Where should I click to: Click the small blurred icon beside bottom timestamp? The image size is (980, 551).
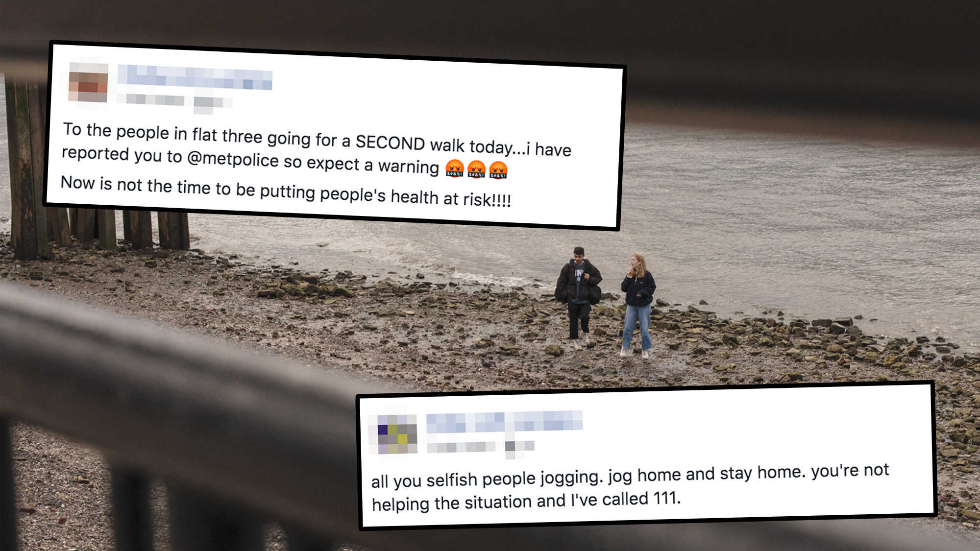(x=519, y=446)
